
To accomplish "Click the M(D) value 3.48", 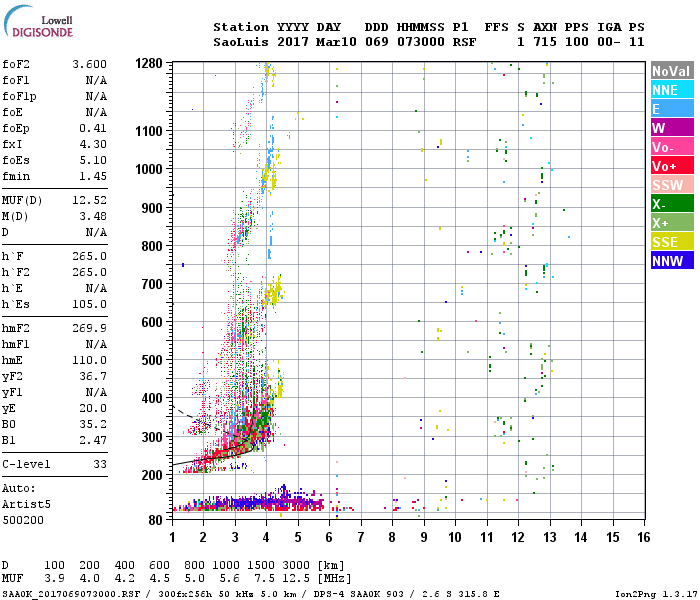I will (x=93, y=216).
